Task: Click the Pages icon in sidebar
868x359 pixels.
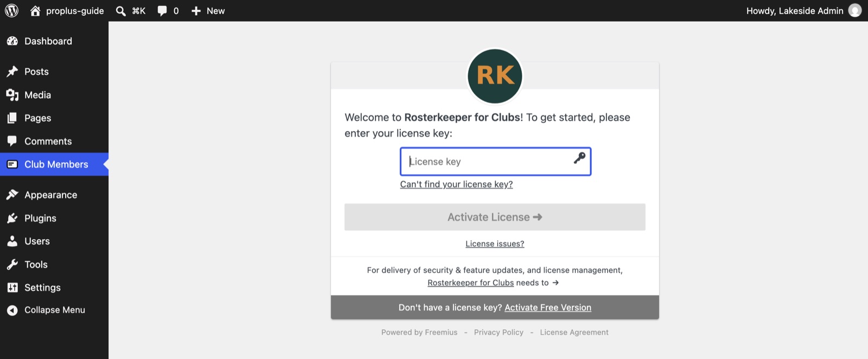Action: click(x=12, y=118)
